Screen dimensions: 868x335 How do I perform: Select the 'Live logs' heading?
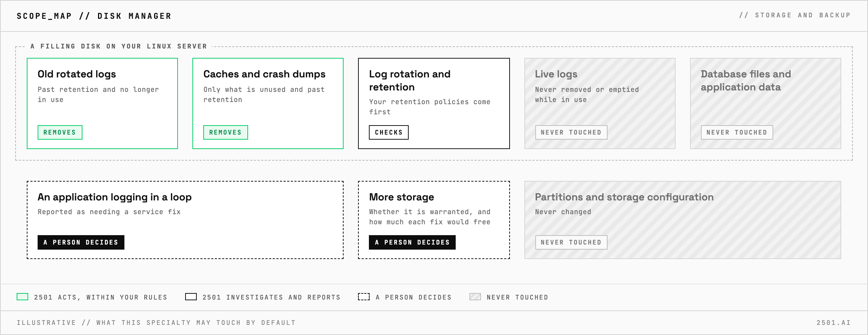(556, 74)
